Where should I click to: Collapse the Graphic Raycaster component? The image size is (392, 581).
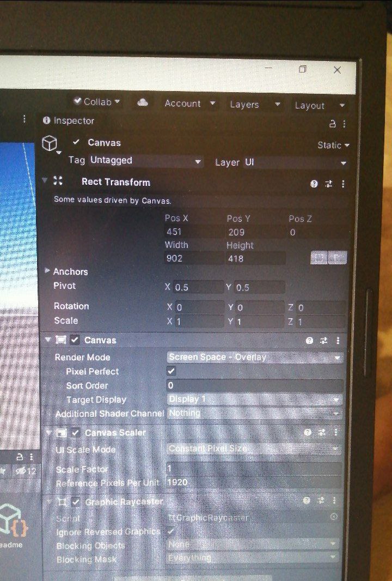coord(49,502)
